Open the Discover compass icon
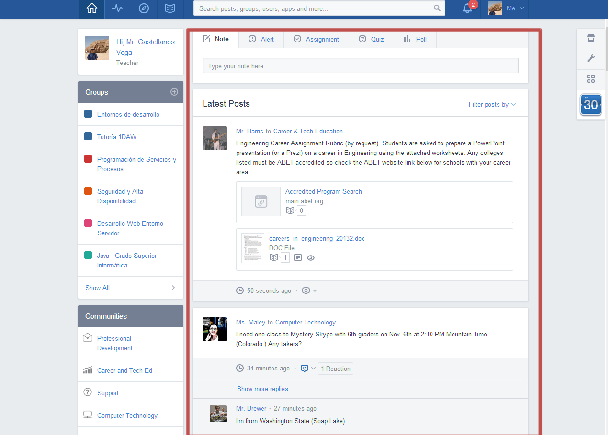The width and height of the screenshot is (608, 435). 145,10
